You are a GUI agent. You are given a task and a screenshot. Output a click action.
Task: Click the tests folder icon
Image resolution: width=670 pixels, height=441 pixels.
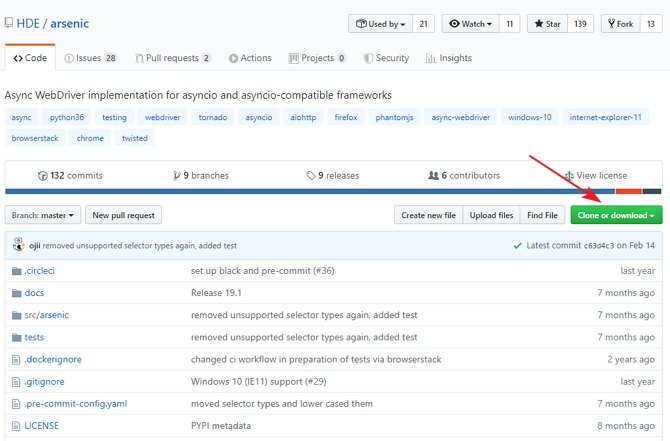pyautogui.click(x=15, y=337)
